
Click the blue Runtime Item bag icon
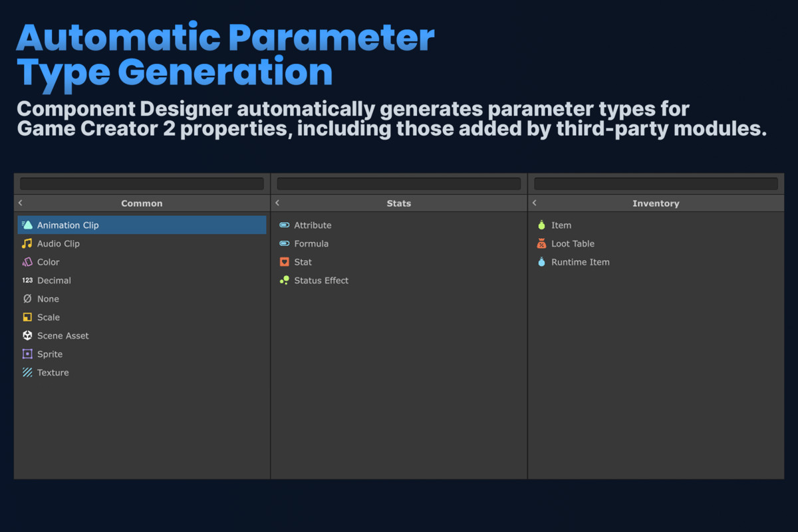541,262
